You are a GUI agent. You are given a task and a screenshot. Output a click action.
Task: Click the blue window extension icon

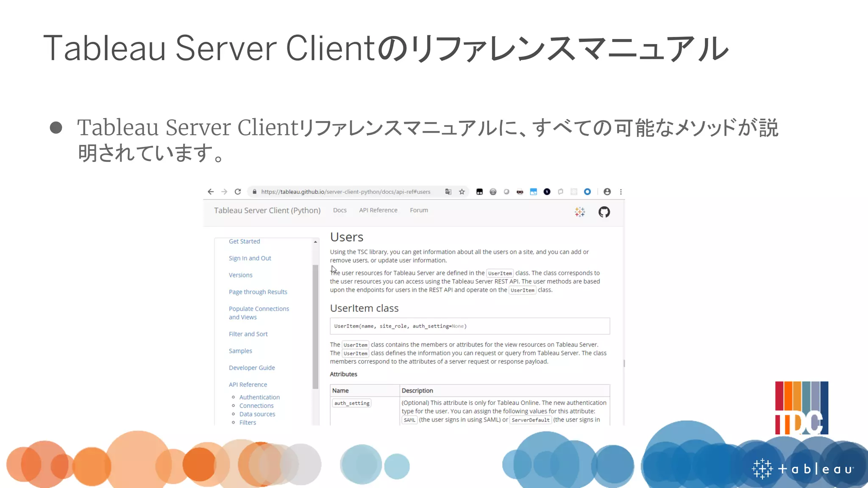pyautogui.click(x=534, y=192)
